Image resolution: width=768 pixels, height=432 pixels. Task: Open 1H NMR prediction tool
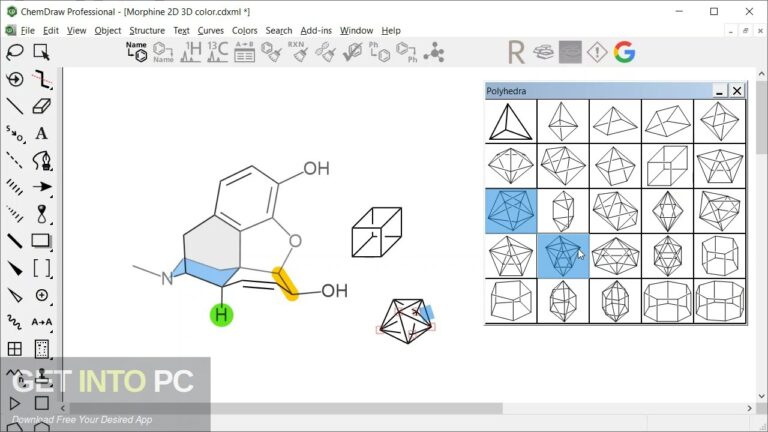[x=191, y=52]
